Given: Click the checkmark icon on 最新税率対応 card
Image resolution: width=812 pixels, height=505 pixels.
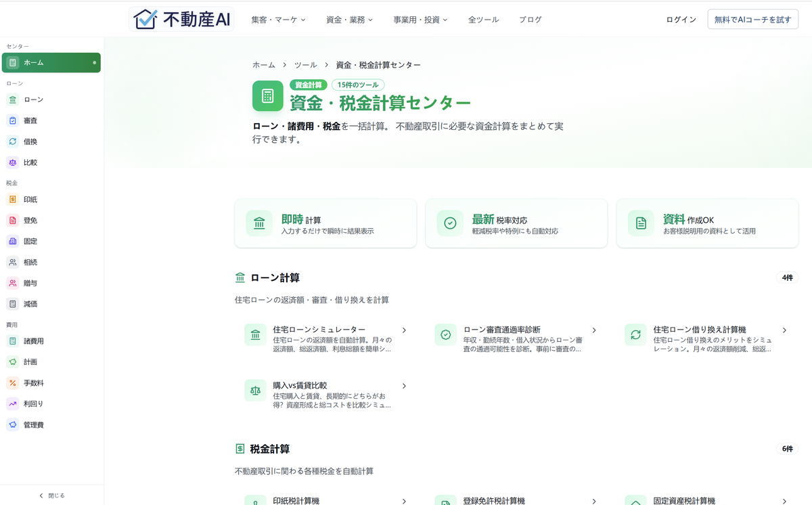Looking at the screenshot, I should click(450, 223).
